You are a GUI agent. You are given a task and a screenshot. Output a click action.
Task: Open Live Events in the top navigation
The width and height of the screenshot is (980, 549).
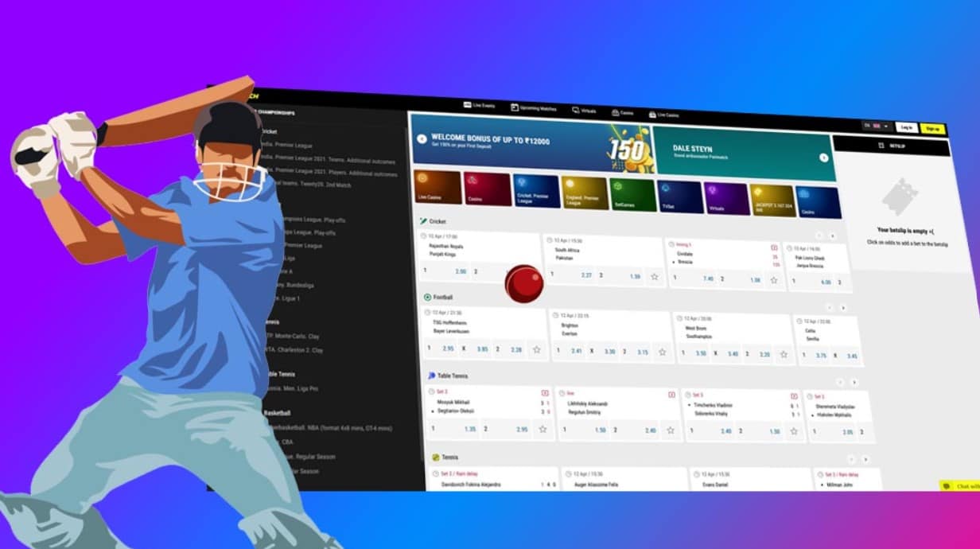[479, 105]
